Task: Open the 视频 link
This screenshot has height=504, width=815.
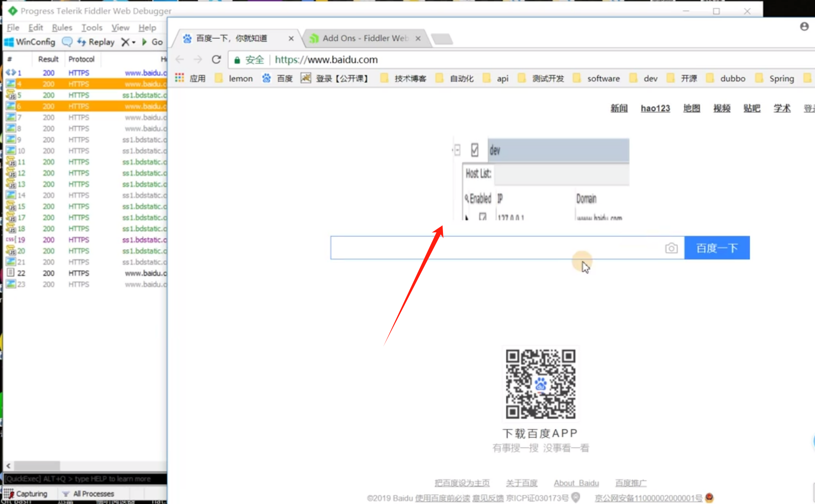Action: pos(722,108)
